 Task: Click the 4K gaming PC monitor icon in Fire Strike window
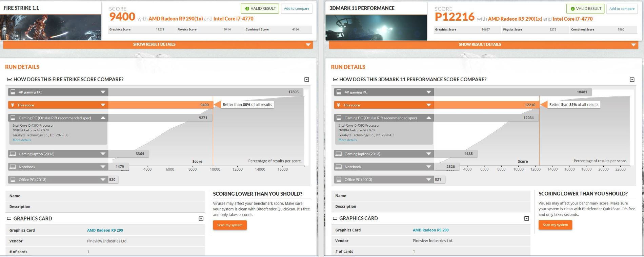pos(13,92)
